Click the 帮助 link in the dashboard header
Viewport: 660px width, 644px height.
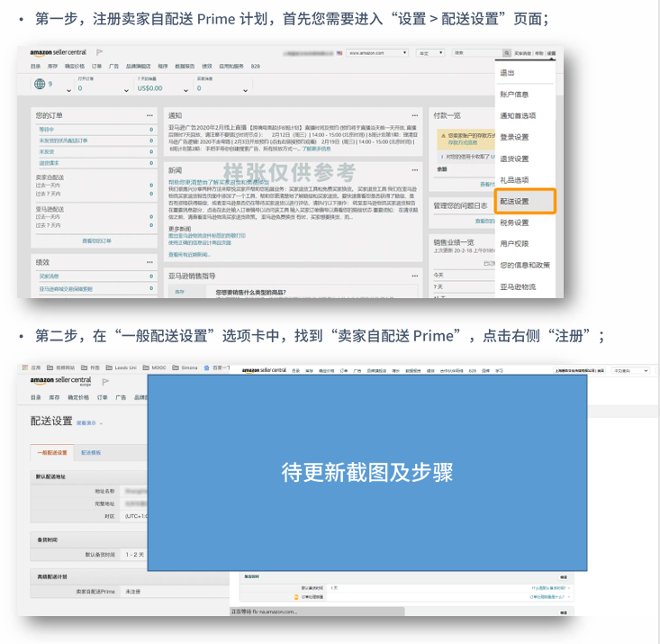pyautogui.click(x=539, y=53)
